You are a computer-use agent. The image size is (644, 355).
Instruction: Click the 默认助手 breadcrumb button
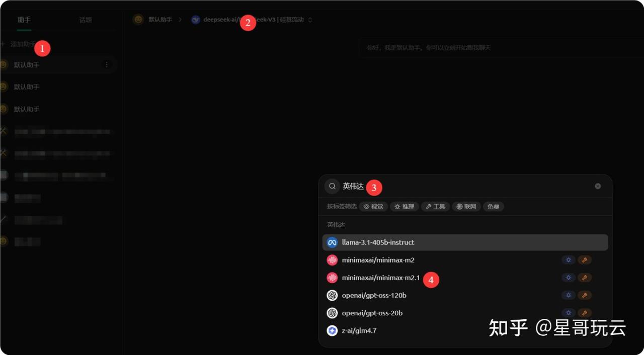pos(152,20)
